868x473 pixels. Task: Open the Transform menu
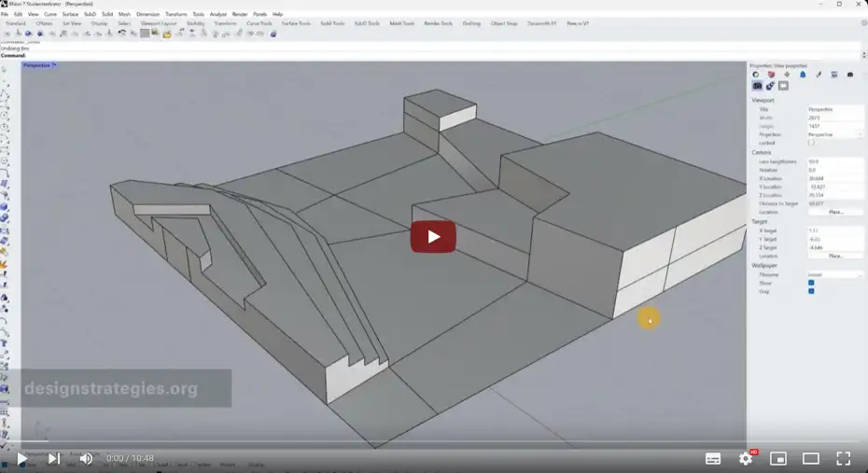point(176,14)
